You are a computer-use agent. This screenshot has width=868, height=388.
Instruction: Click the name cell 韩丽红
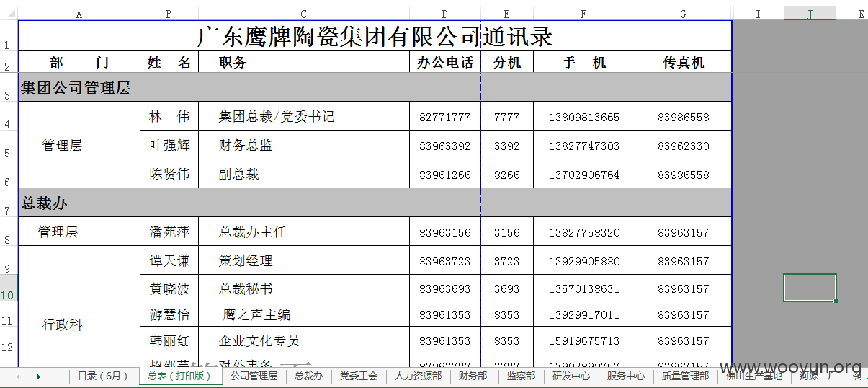coord(169,340)
